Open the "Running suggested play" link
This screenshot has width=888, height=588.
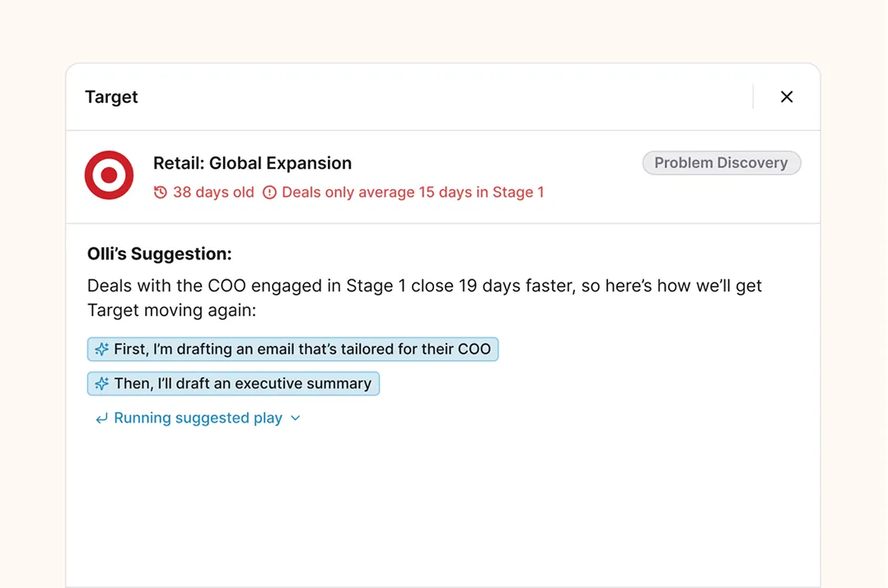[198, 418]
